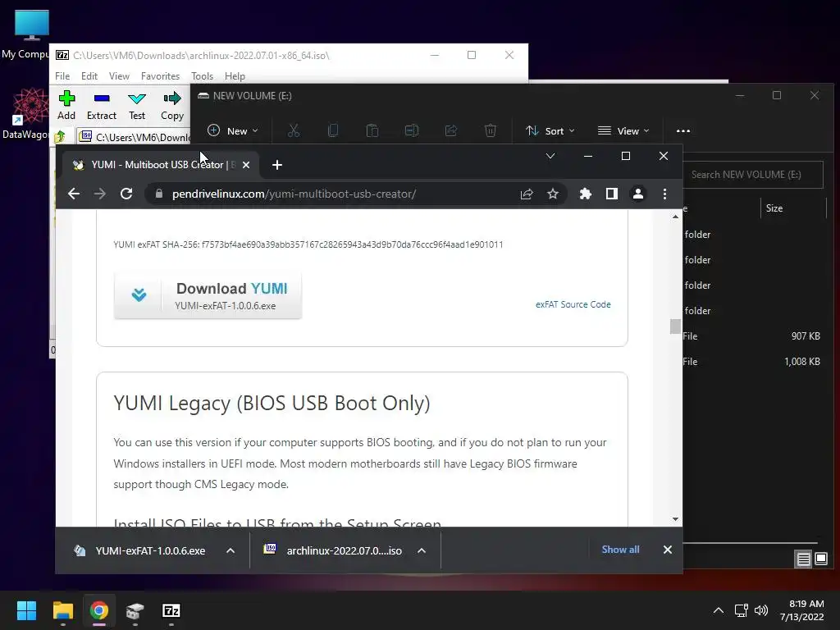Open the Favorites menu in 7-Zip

pyautogui.click(x=160, y=76)
